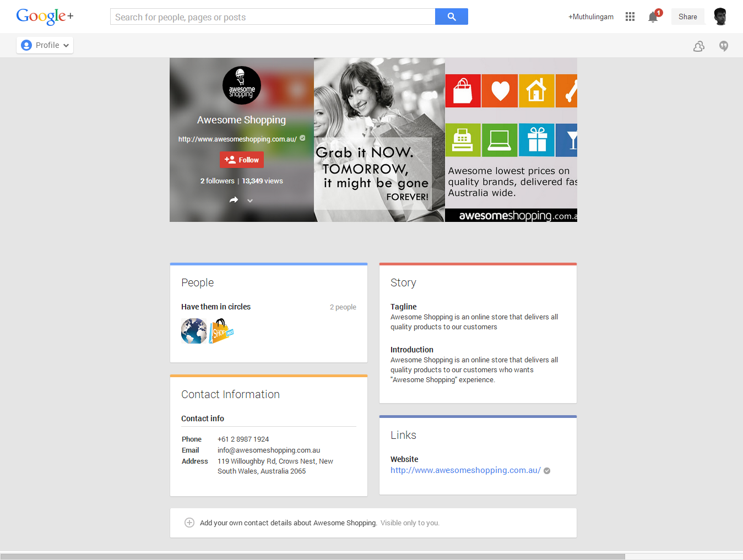Click the share arrow under follower count
Image resolution: width=743 pixels, height=560 pixels.
click(234, 200)
